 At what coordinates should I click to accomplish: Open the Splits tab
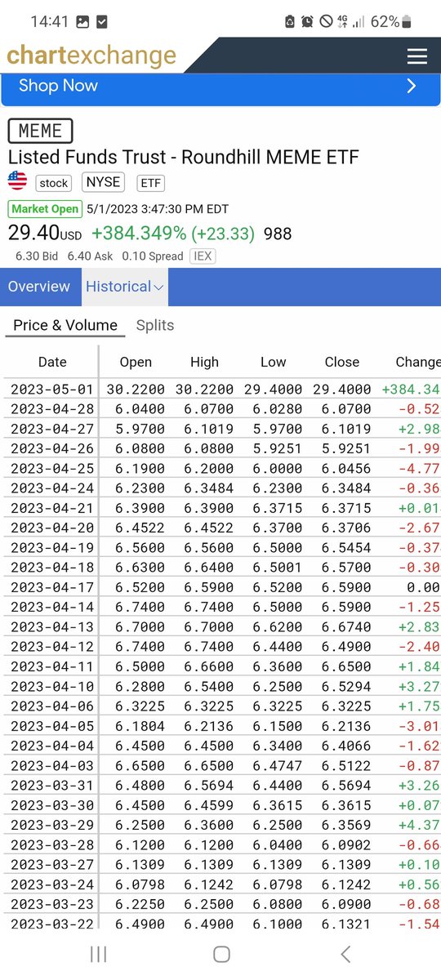click(x=155, y=325)
